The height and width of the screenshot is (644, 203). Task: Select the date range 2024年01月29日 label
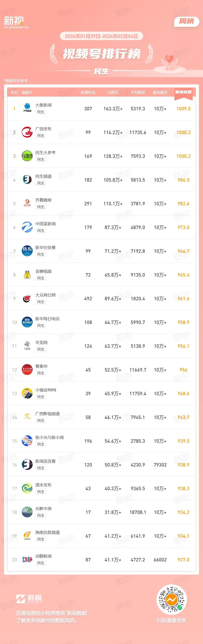[x=83, y=36]
